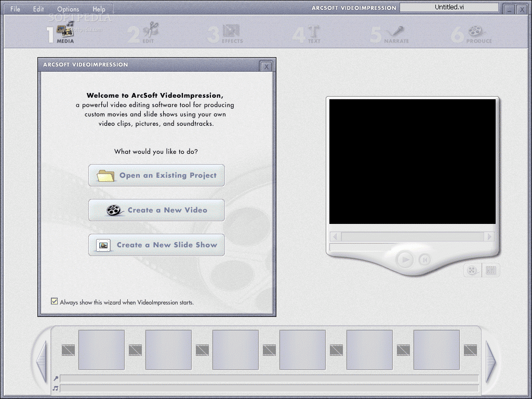Click the Untitled.vi project name field
This screenshot has height=399, width=532.
click(x=449, y=7)
